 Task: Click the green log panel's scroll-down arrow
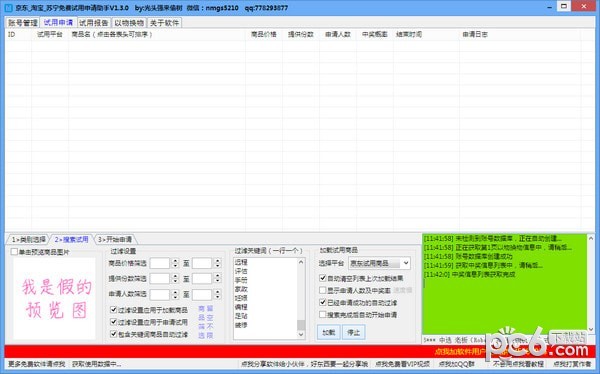591,329
